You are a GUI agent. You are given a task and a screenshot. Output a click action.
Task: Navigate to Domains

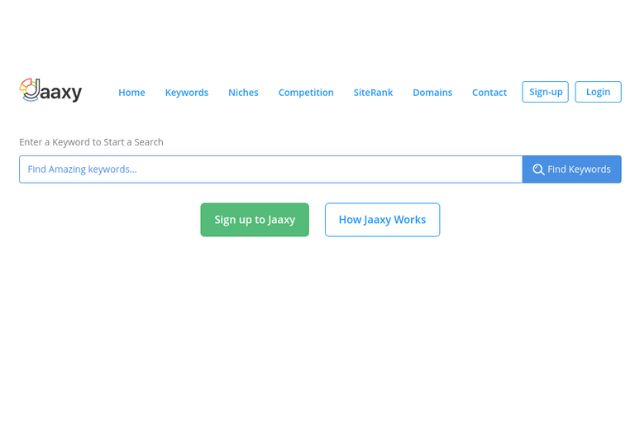point(432,93)
